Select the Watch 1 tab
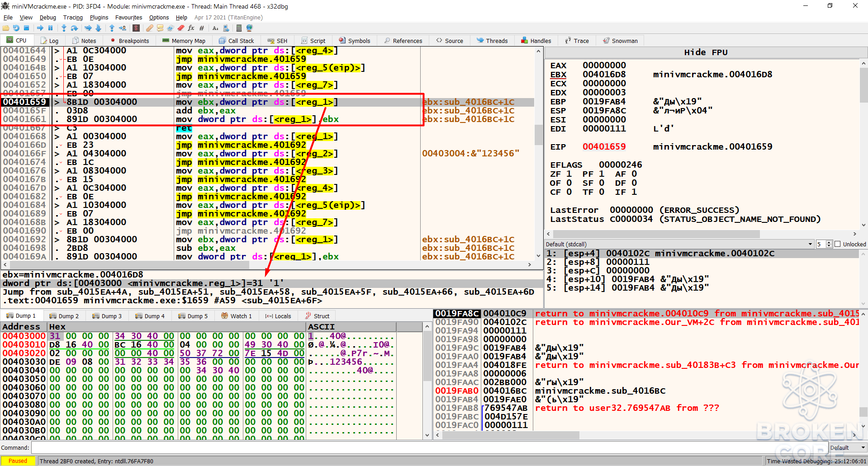This screenshot has height=466, width=868. [x=237, y=316]
